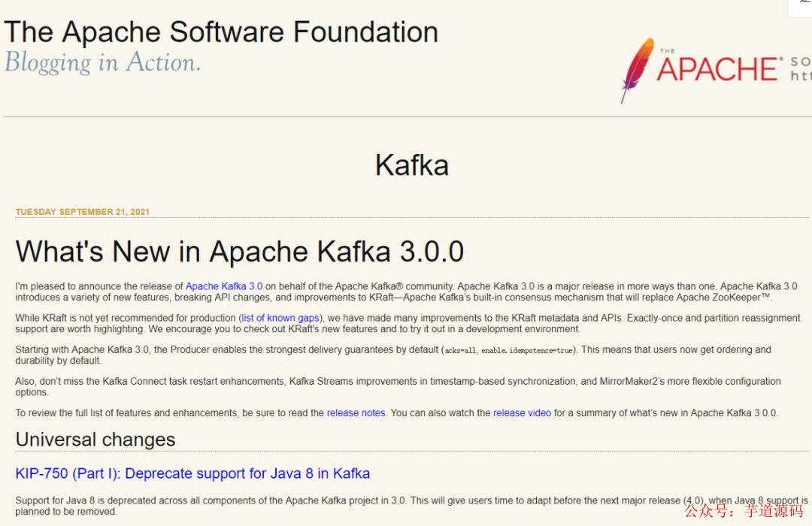
Task: Click the What's New in Apache Kafka 3.0.0 title
Action: point(239,252)
